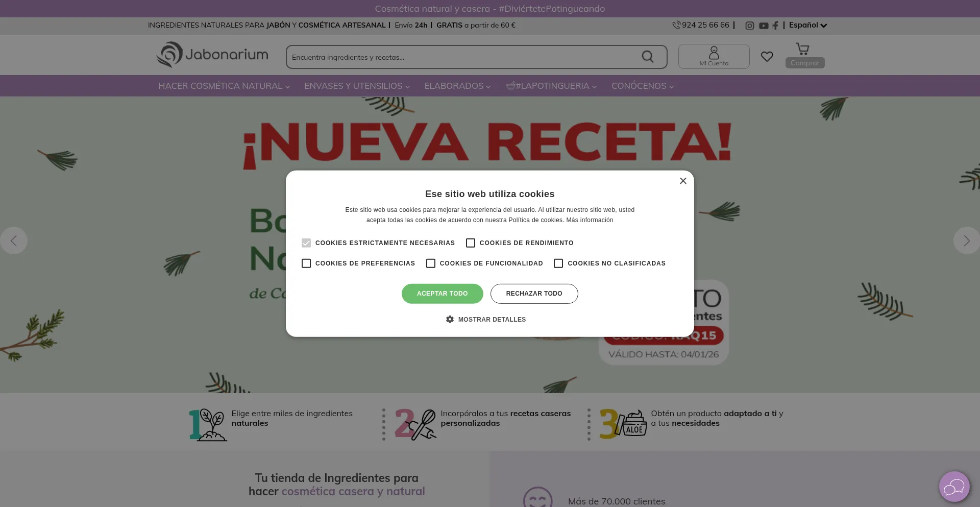Viewport: 980px width, 507px height.
Task: Expand the Español language dropdown
Action: 807,25
